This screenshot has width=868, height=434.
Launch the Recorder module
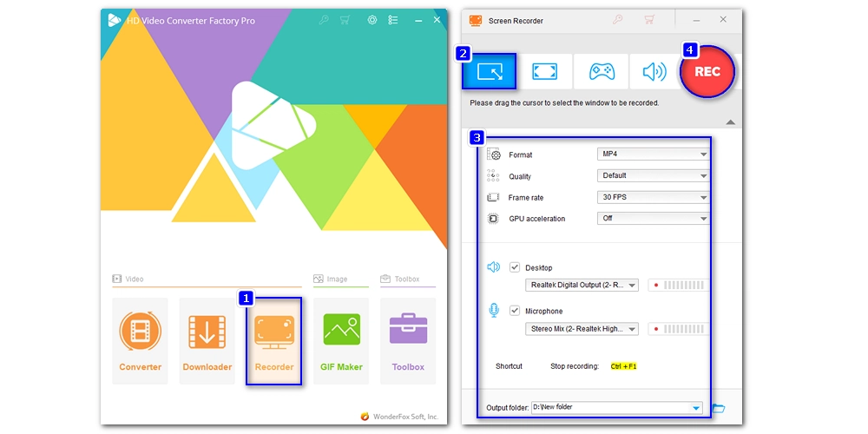point(274,341)
